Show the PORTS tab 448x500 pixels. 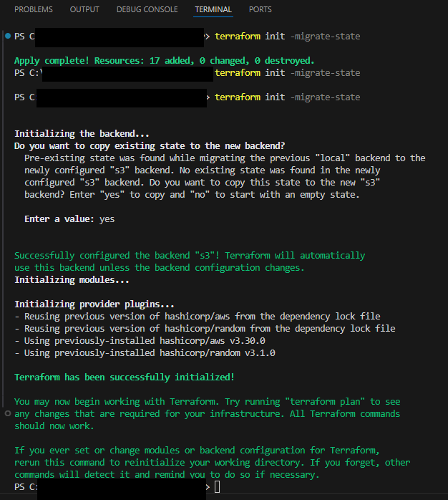pyautogui.click(x=260, y=9)
